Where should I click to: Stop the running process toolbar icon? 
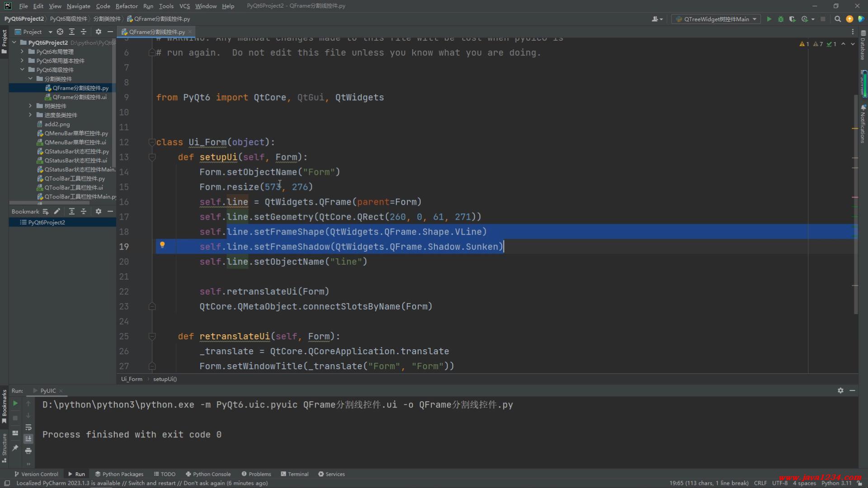823,19
